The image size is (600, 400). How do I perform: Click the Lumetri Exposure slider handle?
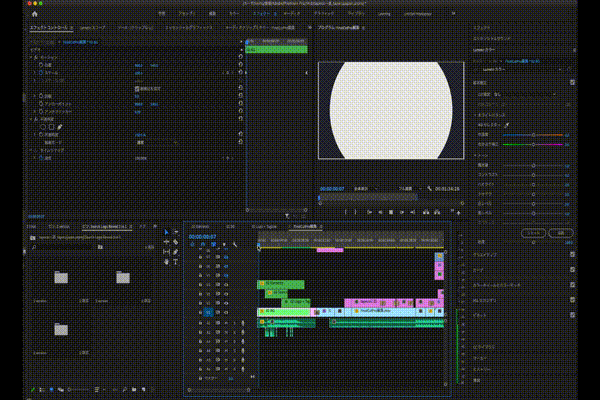[x=533, y=165]
